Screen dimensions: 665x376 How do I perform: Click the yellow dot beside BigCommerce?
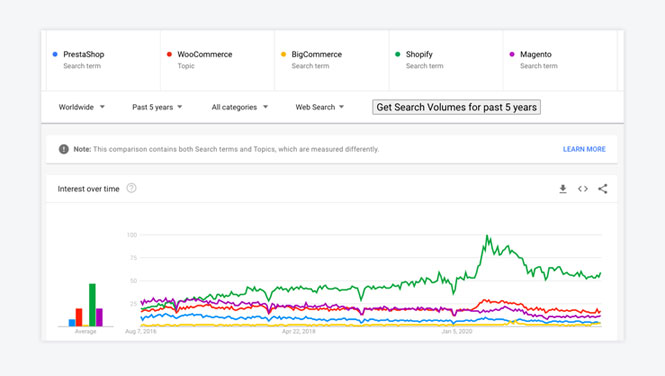pos(283,54)
